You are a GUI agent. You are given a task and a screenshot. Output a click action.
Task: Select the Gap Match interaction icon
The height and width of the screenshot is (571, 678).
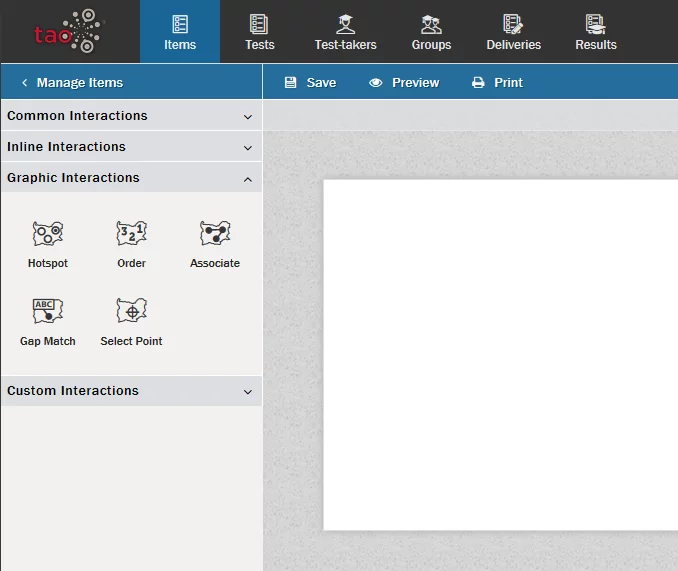[47, 311]
